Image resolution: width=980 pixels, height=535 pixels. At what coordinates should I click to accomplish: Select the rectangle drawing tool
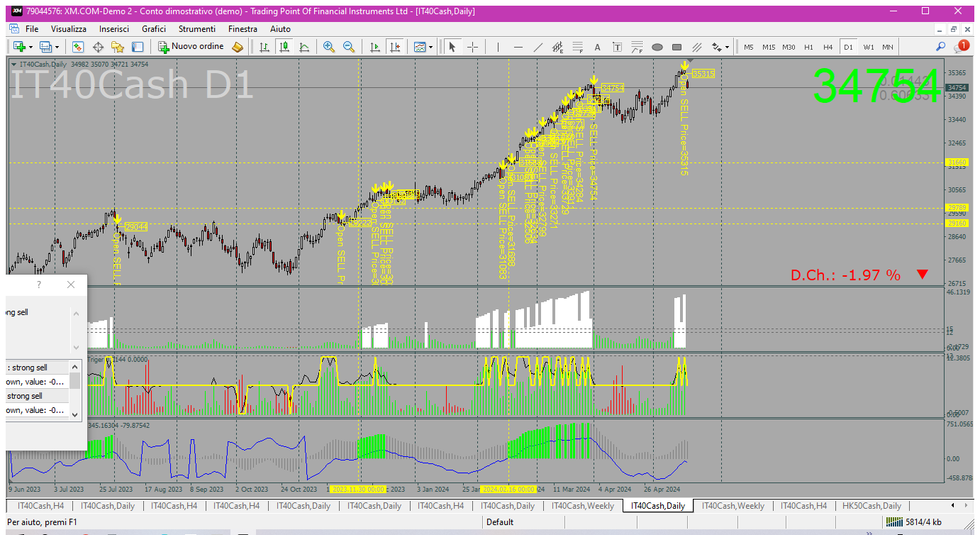pos(676,47)
